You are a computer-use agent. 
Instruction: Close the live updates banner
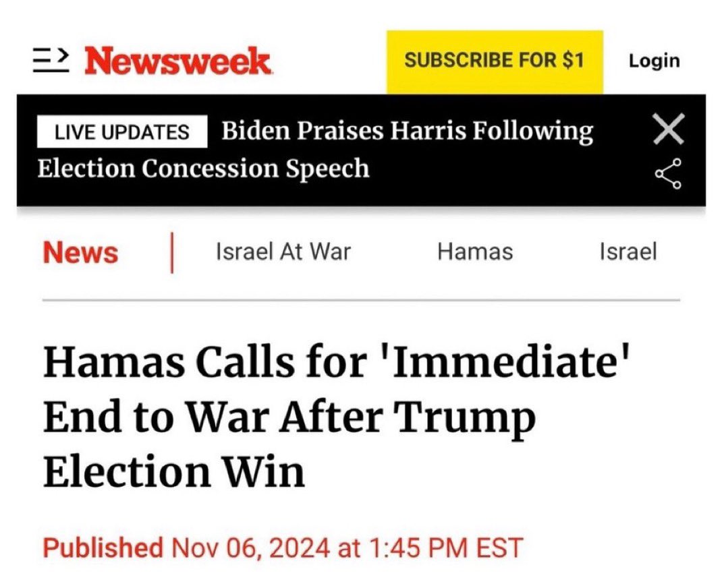coord(669,129)
